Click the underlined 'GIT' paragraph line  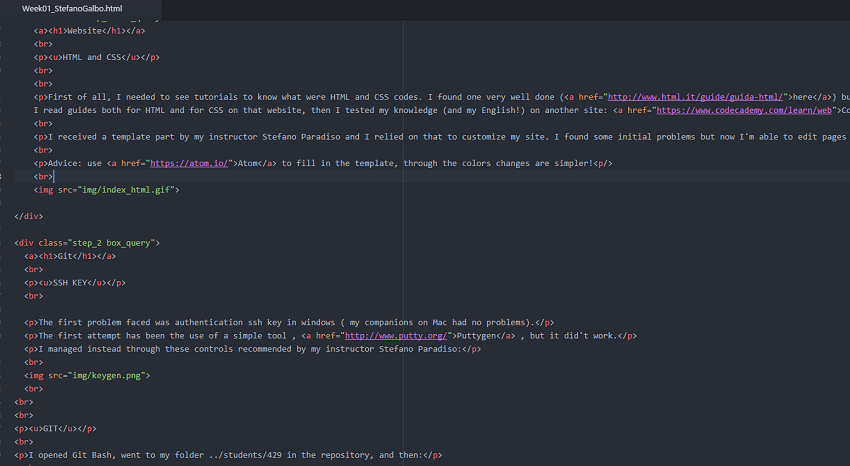(x=55, y=429)
